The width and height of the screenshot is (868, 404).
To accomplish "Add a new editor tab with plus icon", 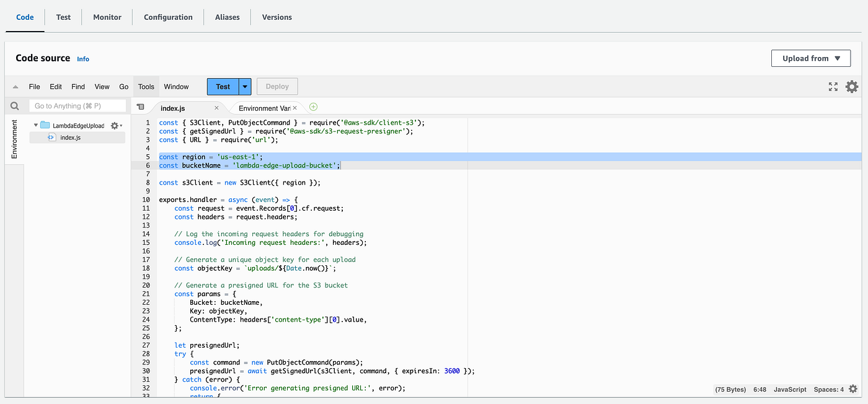I will pos(313,107).
